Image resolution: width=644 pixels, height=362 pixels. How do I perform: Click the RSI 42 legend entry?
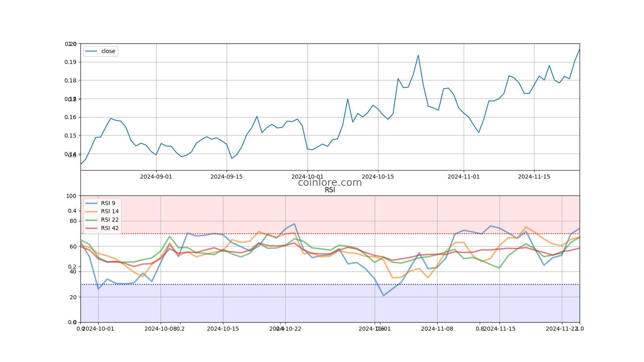click(x=102, y=228)
